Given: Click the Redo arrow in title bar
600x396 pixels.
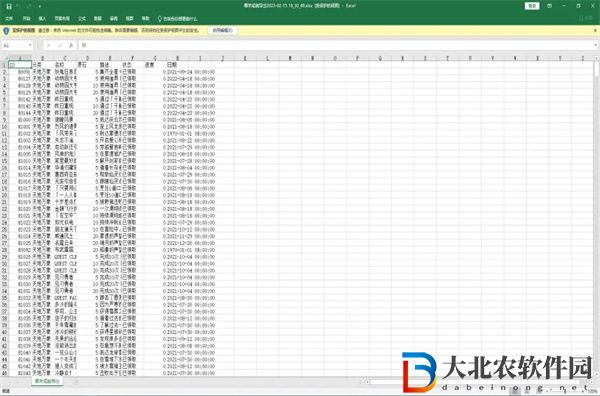Looking at the screenshot, I should pos(29,6).
